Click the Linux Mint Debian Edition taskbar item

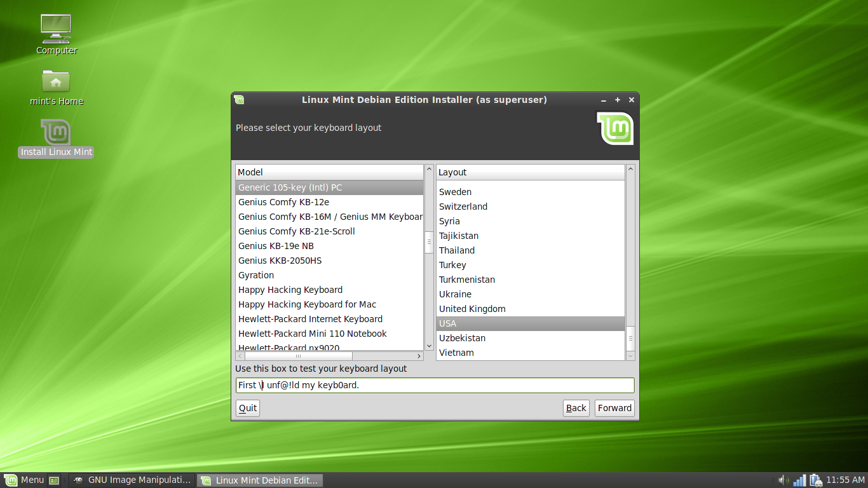[x=260, y=480]
